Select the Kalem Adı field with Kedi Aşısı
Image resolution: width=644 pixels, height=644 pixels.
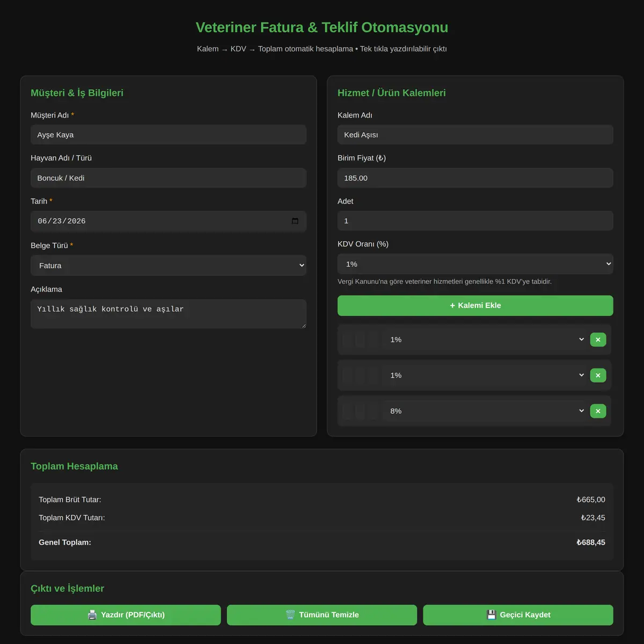(x=475, y=135)
